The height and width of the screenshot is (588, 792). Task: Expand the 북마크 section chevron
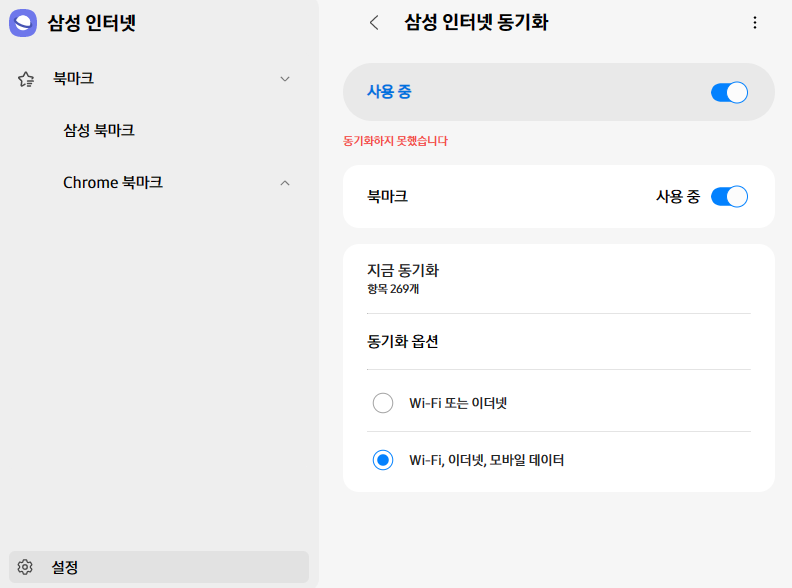285,79
